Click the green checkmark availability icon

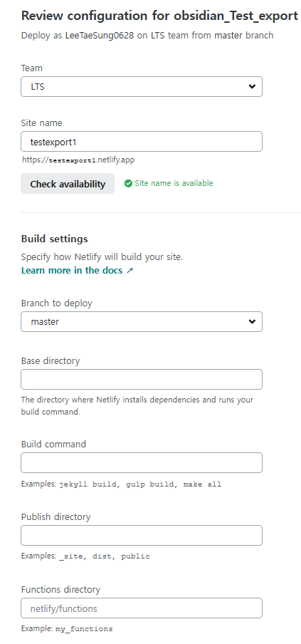(x=128, y=183)
